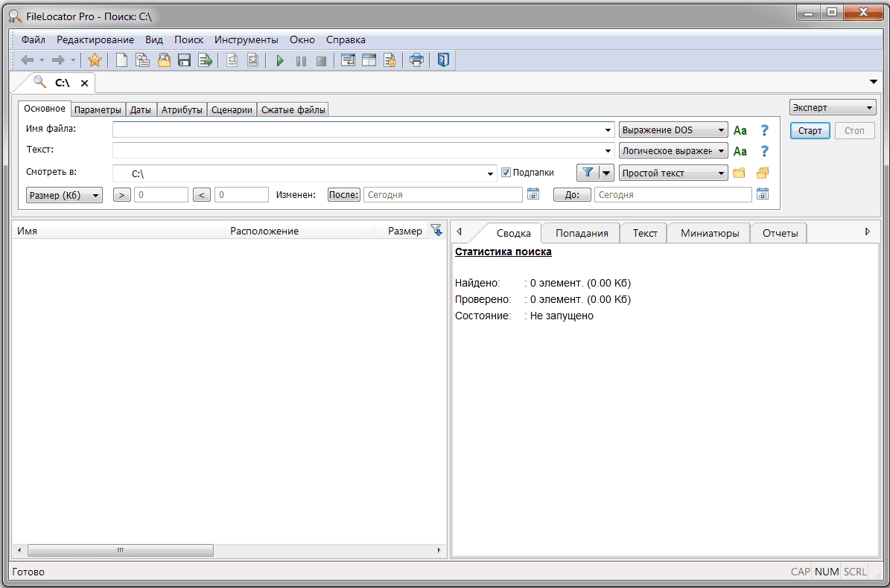Image resolution: width=890 pixels, height=588 pixels.
Task: Open the Файл menu
Action: click(34, 39)
